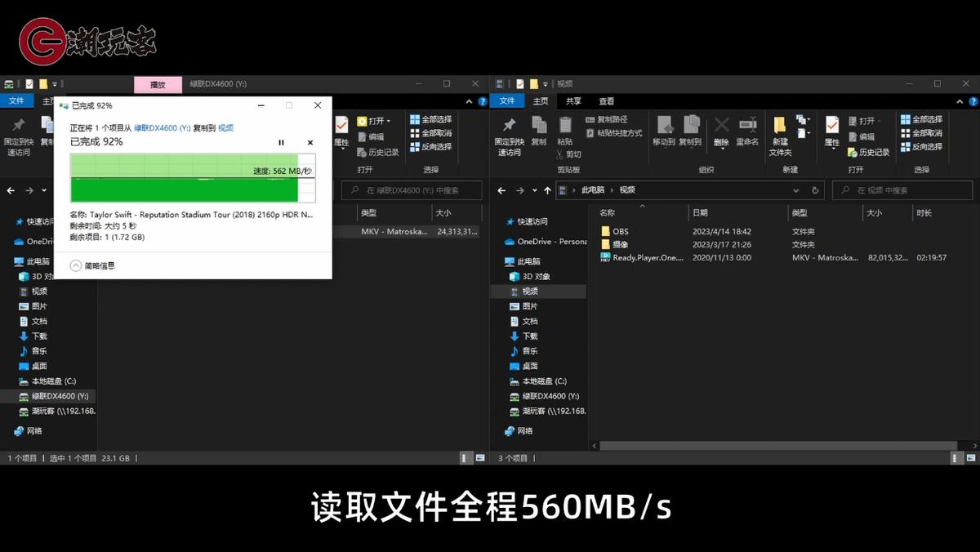Refresh the 视频 folder with refresh icon
The height and width of the screenshot is (552, 980).
814,189
